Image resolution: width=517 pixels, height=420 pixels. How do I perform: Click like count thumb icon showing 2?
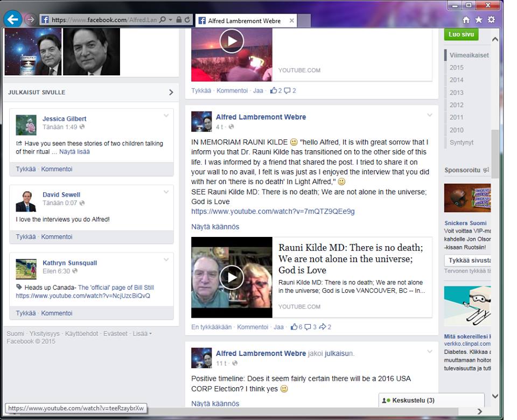pyautogui.click(x=274, y=90)
